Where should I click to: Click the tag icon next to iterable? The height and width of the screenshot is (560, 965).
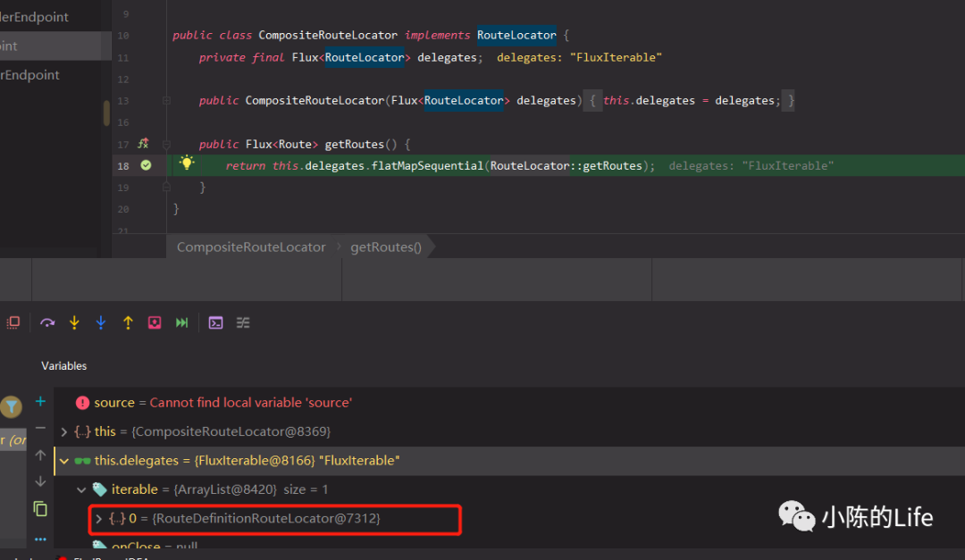(99, 489)
